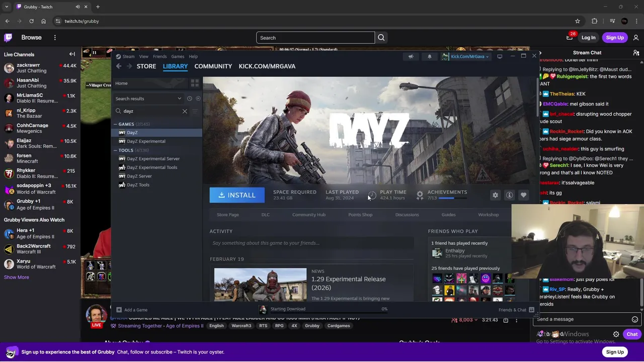Collapse the TOOLS category
Screen dimensions: 644x362
pyautogui.click(x=116, y=150)
